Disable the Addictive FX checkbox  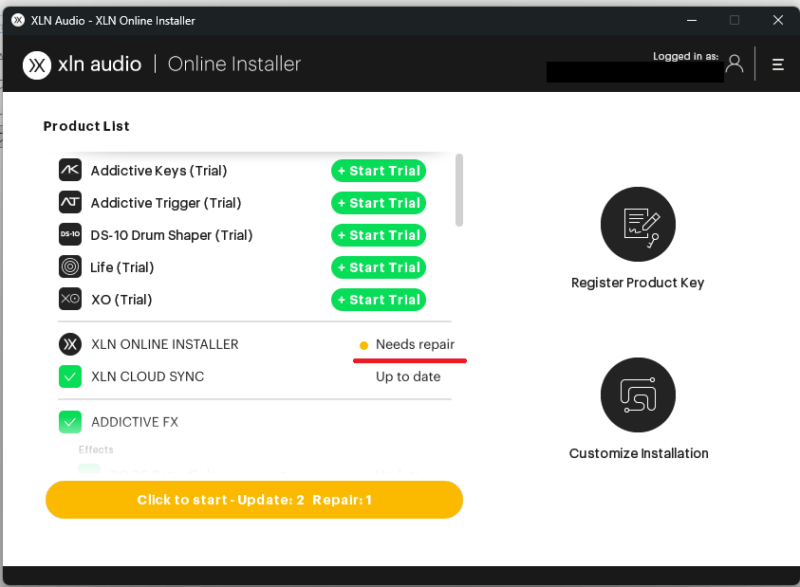(x=69, y=422)
